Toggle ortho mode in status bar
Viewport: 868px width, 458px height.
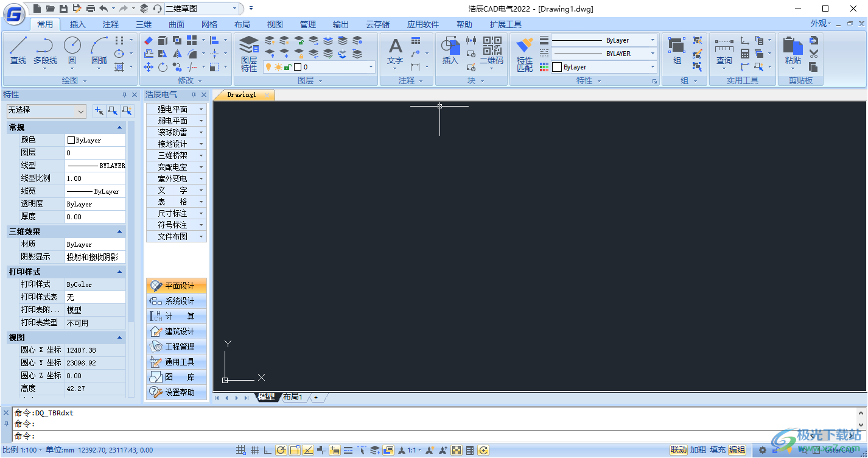tap(268, 450)
